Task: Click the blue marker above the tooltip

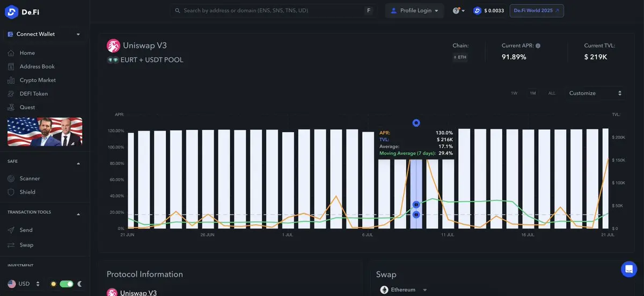Action: 416,123
